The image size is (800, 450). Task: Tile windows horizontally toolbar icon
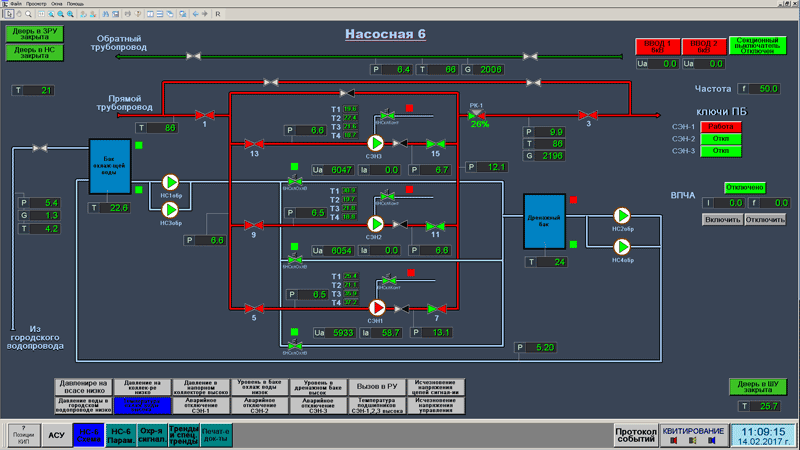(160, 14)
